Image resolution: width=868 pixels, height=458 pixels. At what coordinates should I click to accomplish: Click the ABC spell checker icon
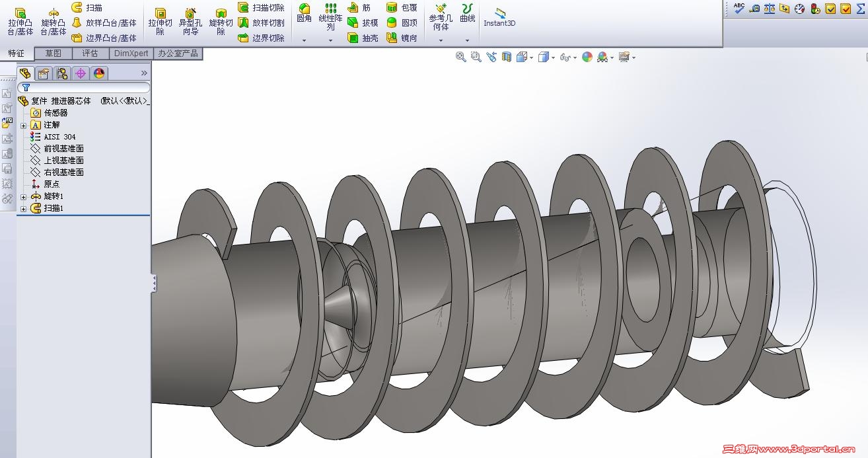pos(739,8)
